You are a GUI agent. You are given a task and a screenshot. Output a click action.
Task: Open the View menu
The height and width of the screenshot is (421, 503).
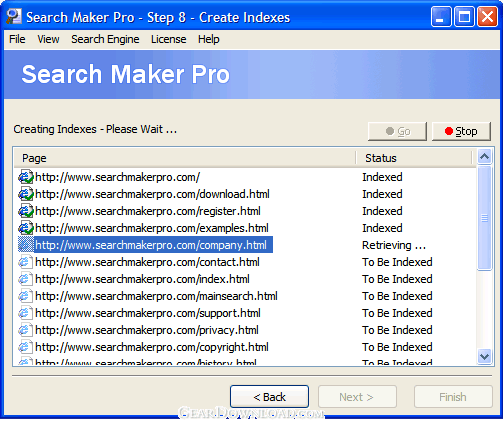(48, 39)
